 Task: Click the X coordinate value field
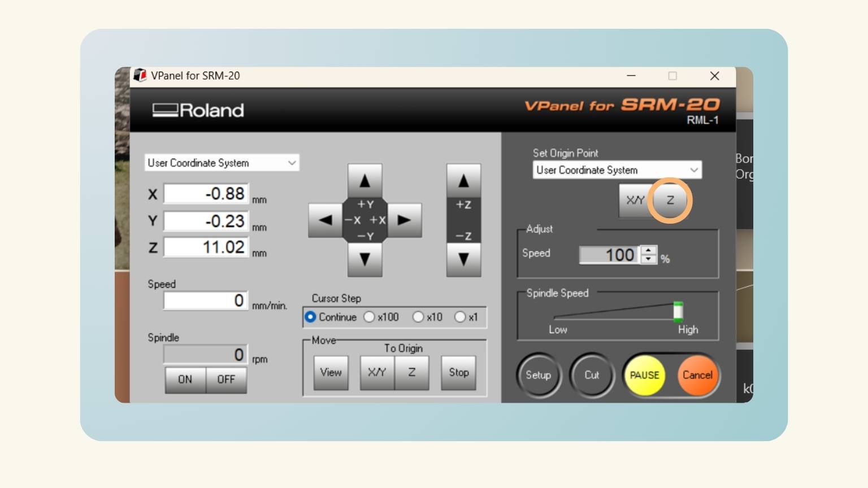coord(206,194)
